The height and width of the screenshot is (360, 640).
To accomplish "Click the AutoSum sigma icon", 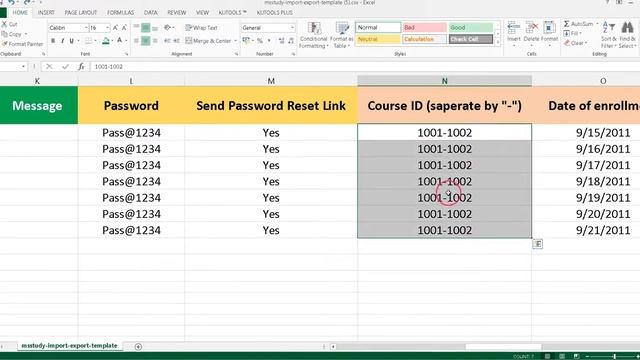I will coord(567,24).
